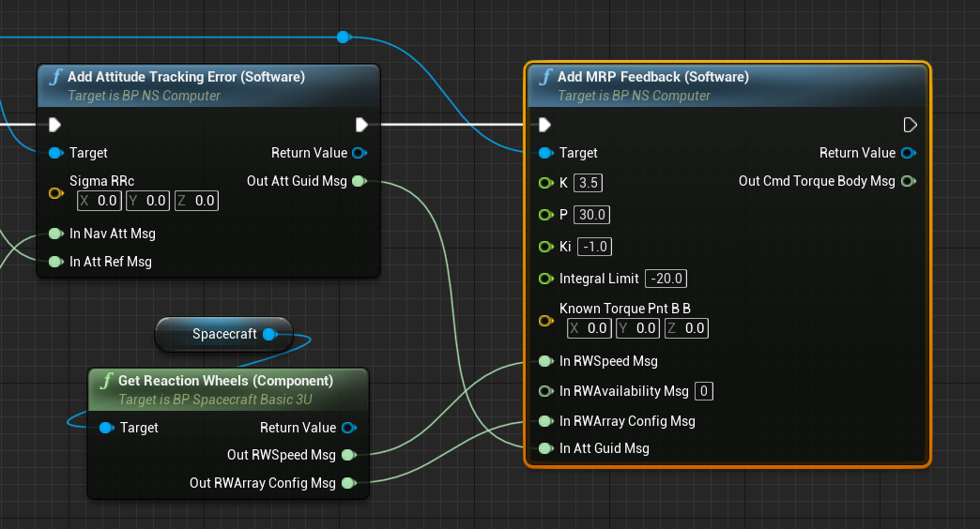
Task: Select the Add MRP Feedback node title
Action: click(x=652, y=77)
